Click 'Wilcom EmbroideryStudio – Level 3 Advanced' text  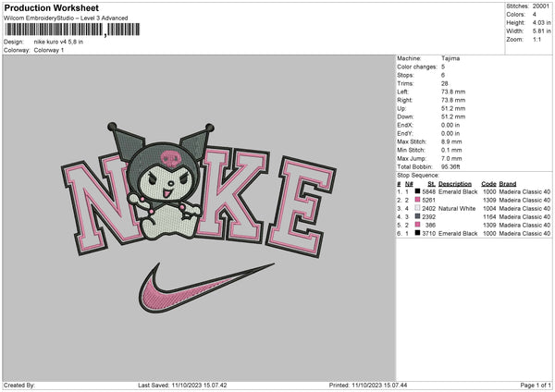coord(66,18)
